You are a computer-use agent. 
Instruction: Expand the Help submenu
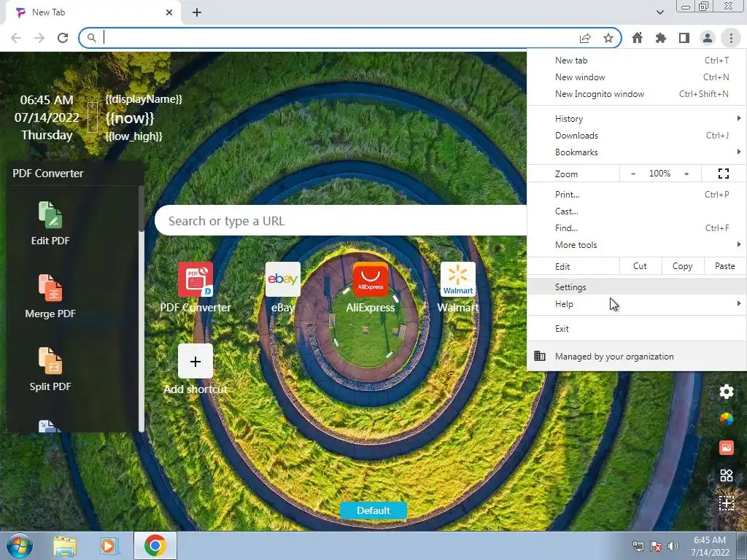[636, 304]
